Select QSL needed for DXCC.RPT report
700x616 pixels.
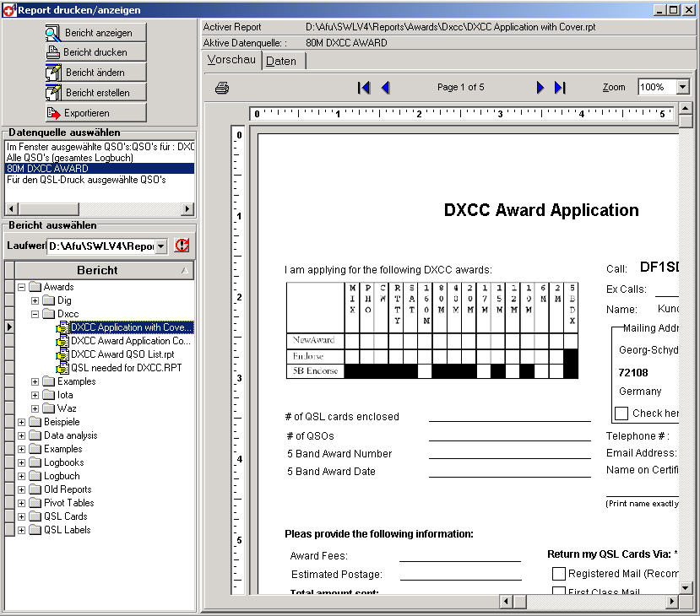126,368
